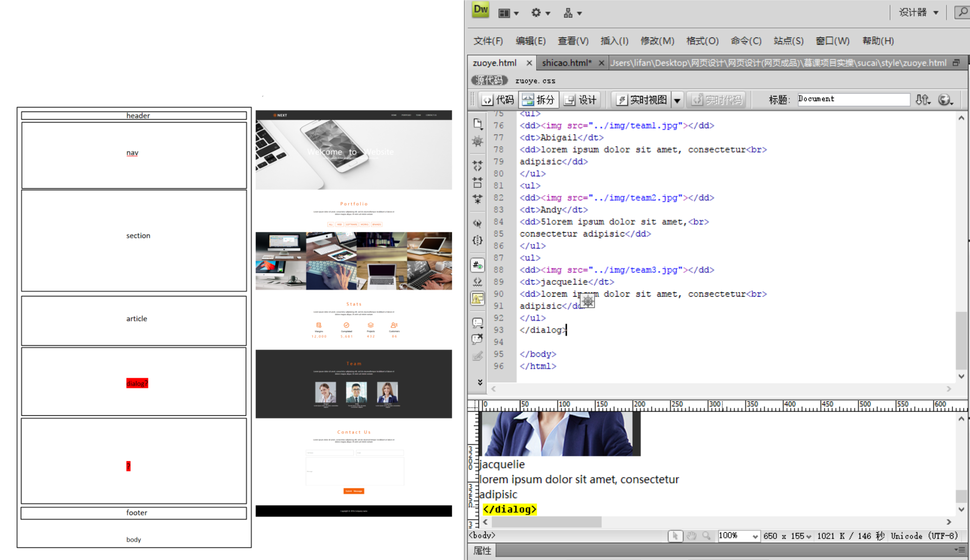The width and height of the screenshot is (970, 560).
Task: Open 设计器 workspace switcher dropdown
Action: (x=919, y=13)
